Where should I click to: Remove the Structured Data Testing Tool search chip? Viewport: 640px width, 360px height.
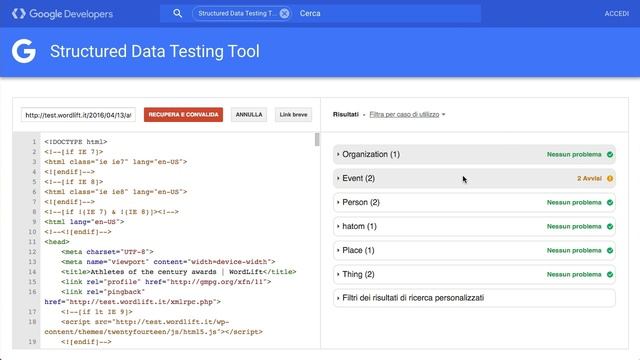[284, 13]
